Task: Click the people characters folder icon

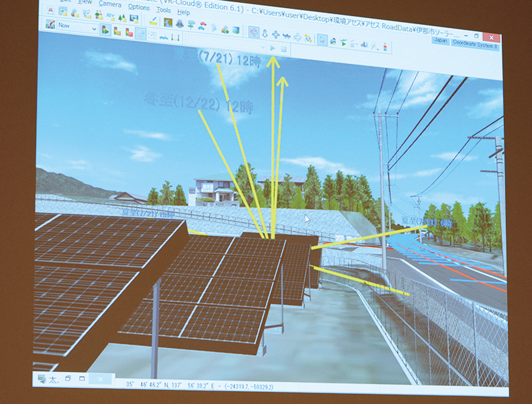Action: [99, 15]
